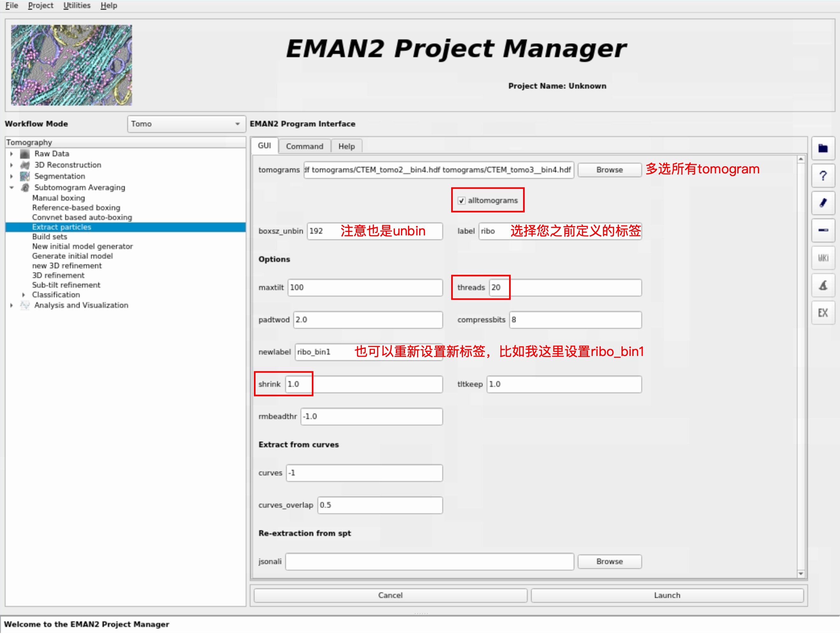Click the rmbeadthr input field
This screenshot has width=840, height=634.
pos(371,417)
